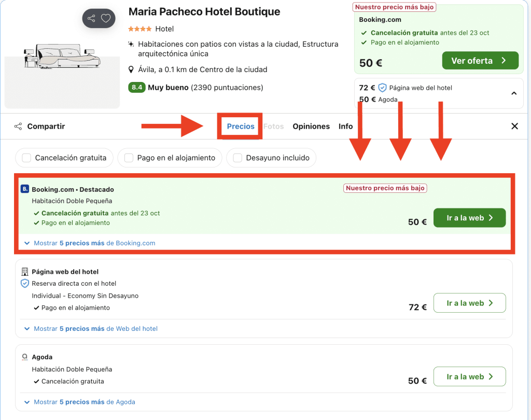The width and height of the screenshot is (531, 420).
Task: Click the share icon on hotel image
Action: pos(91,19)
